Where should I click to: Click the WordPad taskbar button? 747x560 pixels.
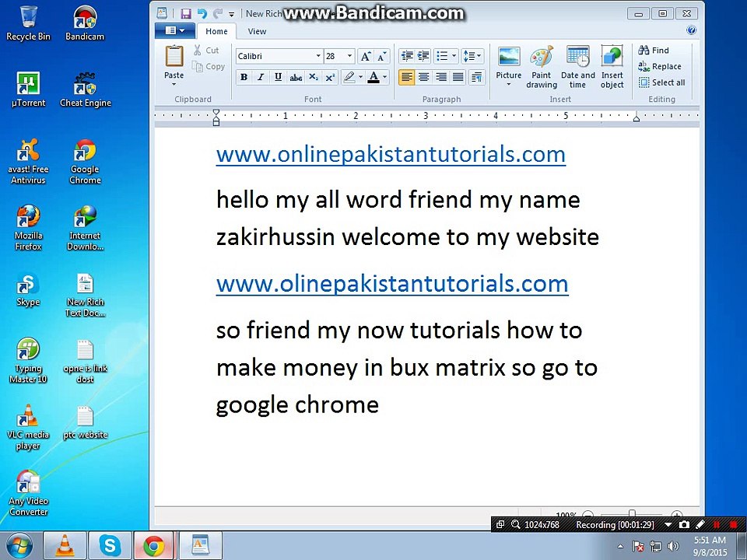200,546
